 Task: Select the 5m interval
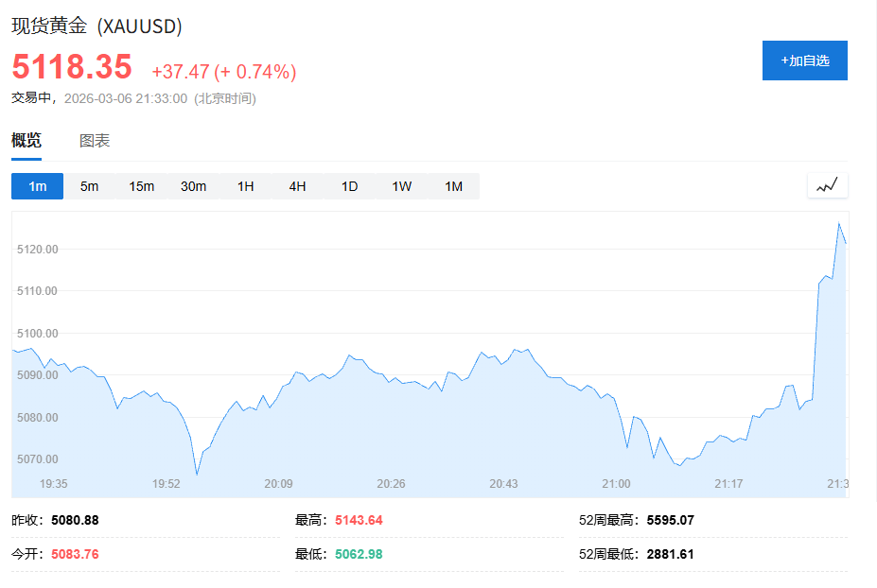(x=89, y=186)
